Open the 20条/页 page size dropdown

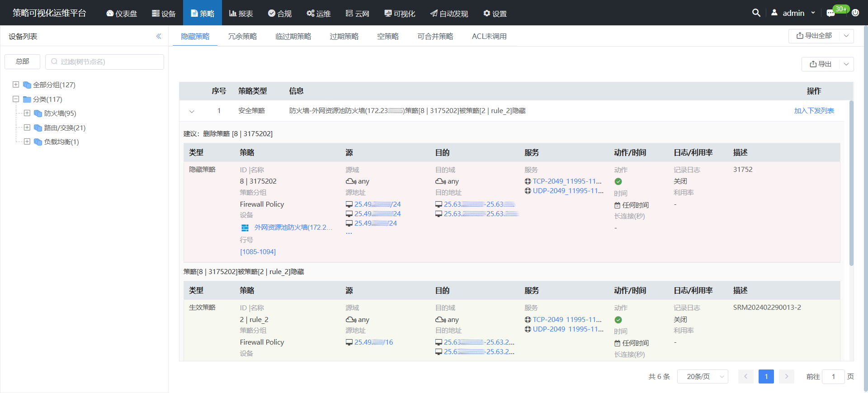coord(702,377)
